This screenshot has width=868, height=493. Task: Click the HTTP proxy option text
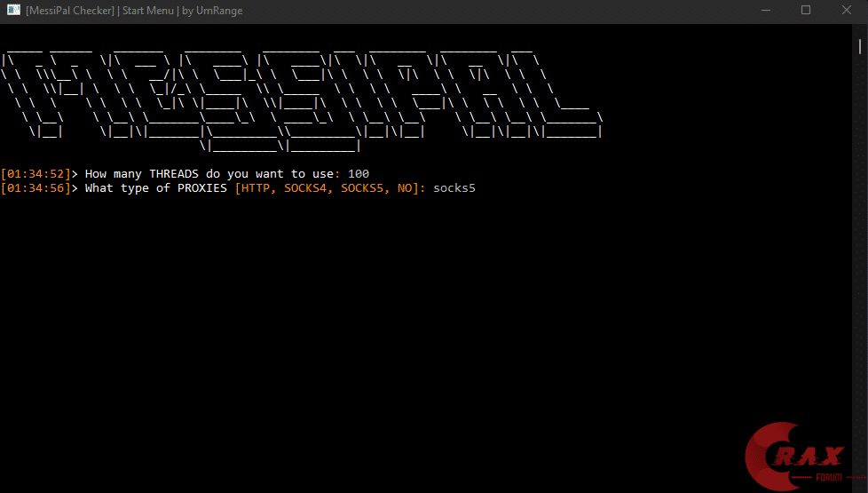(x=256, y=188)
